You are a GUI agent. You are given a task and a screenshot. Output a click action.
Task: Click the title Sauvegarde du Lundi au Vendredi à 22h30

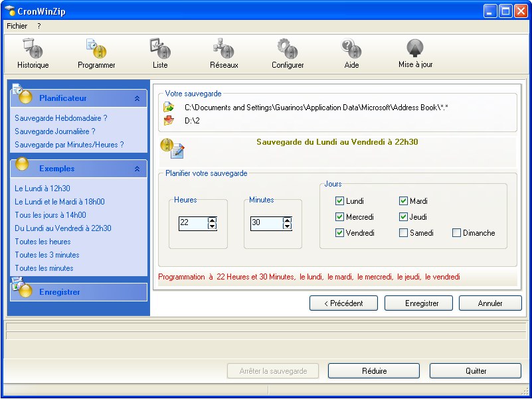pos(337,142)
